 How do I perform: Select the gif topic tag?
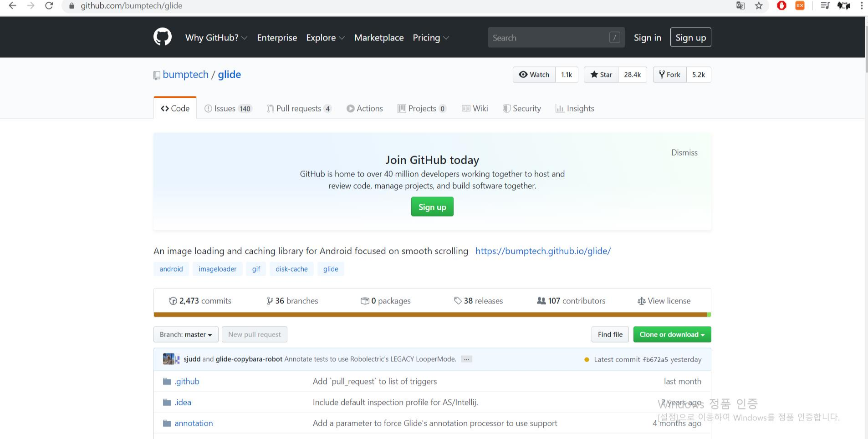[x=256, y=269]
